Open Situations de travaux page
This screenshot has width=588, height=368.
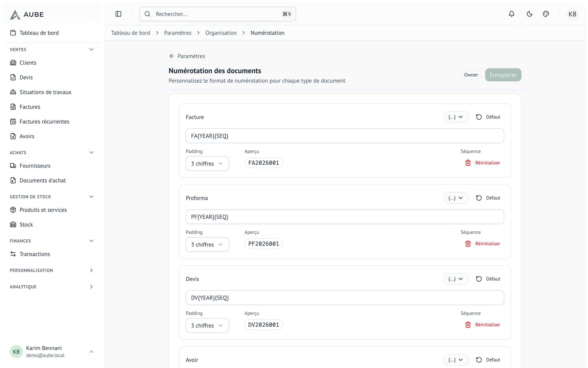[52, 92]
